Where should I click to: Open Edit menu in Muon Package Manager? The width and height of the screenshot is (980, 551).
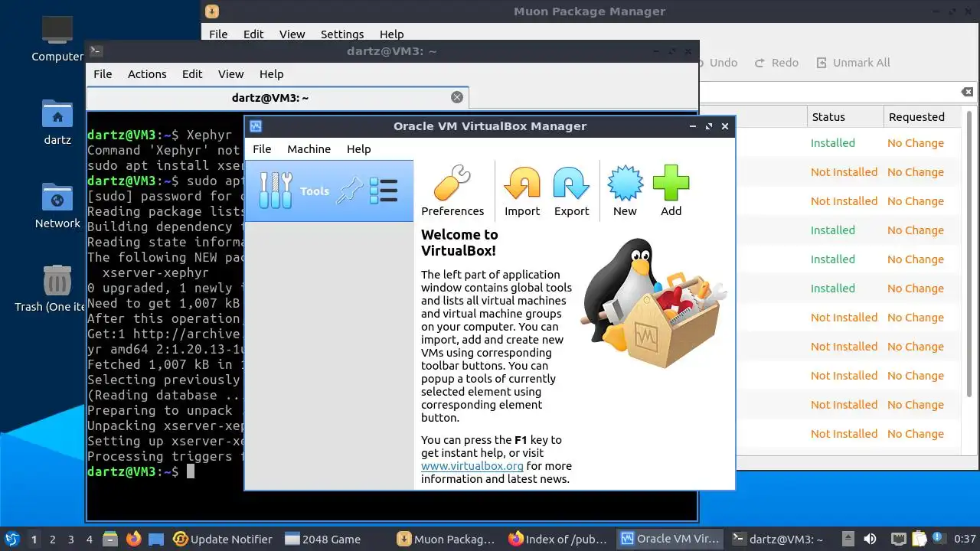tap(253, 34)
